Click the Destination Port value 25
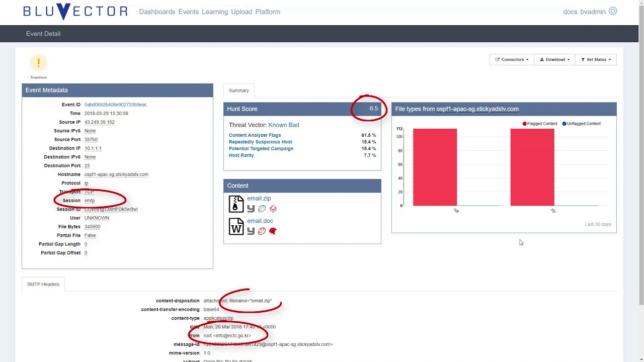 87,165
